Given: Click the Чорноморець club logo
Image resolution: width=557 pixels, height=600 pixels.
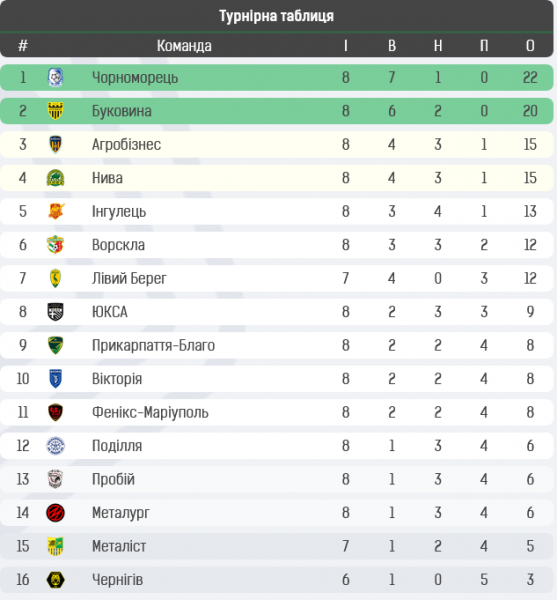Looking at the screenshot, I should click(55, 77).
